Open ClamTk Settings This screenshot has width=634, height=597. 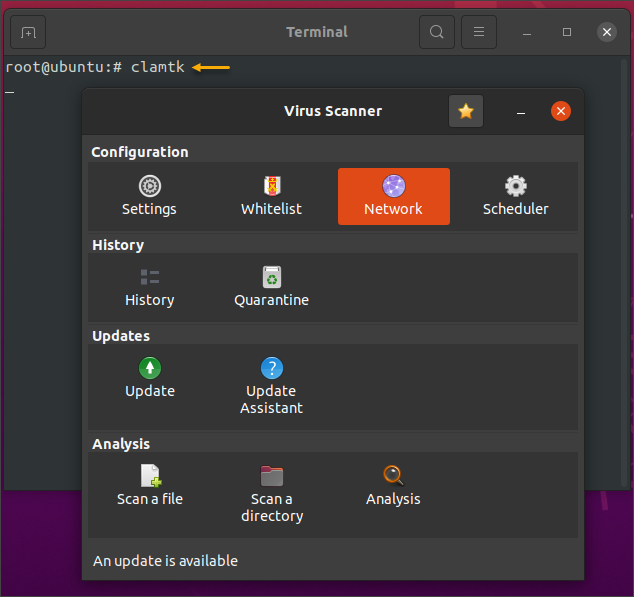pyautogui.click(x=150, y=196)
